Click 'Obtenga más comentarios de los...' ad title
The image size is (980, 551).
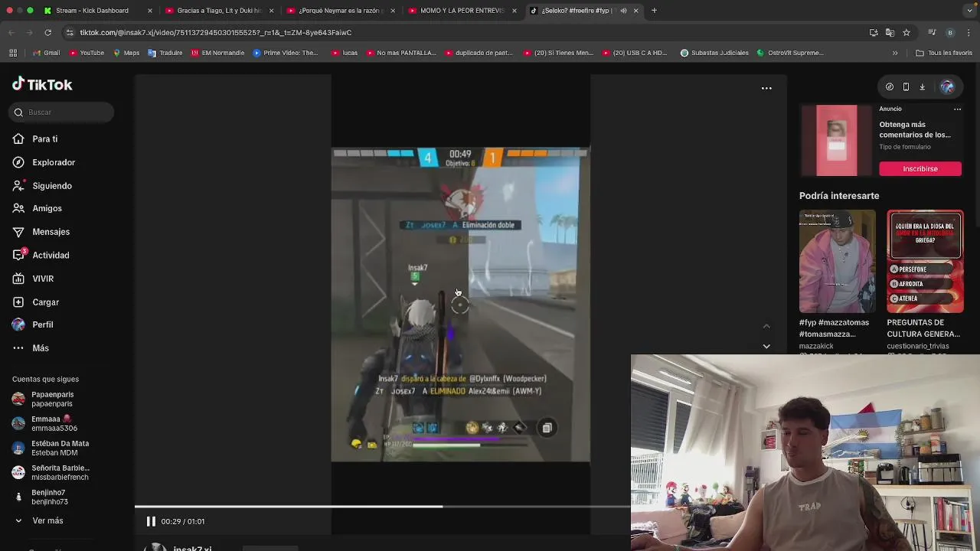click(x=915, y=129)
